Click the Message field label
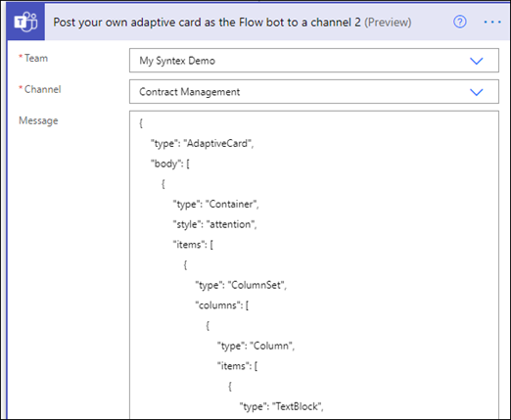The width and height of the screenshot is (511, 420). coord(38,120)
